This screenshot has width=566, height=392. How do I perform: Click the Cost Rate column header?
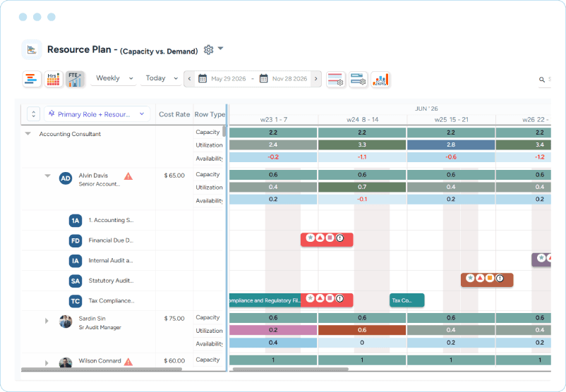(174, 114)
